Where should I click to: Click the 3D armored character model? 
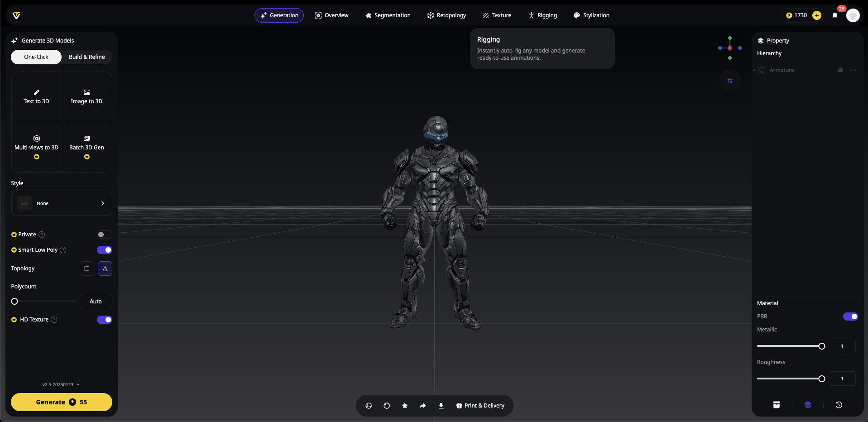[435, 222]
